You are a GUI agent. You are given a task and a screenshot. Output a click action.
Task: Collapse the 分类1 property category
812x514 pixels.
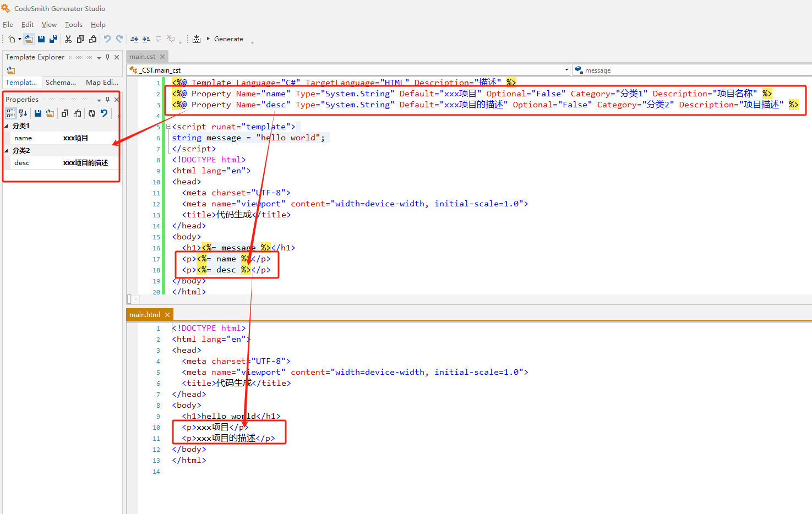click(7, 126)
